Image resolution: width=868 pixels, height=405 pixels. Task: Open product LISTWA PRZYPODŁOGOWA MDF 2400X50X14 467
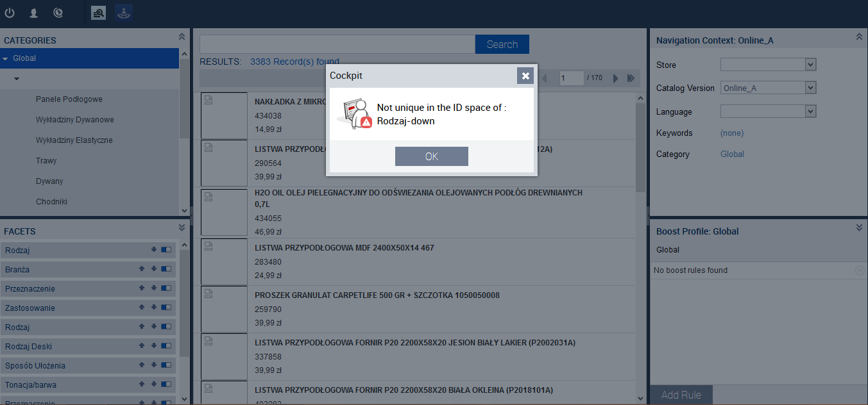[x=345, y=248]
